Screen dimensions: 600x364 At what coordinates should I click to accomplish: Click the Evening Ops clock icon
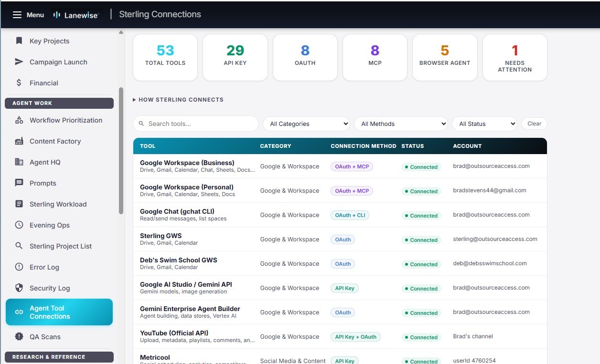(x=19, y=225)
